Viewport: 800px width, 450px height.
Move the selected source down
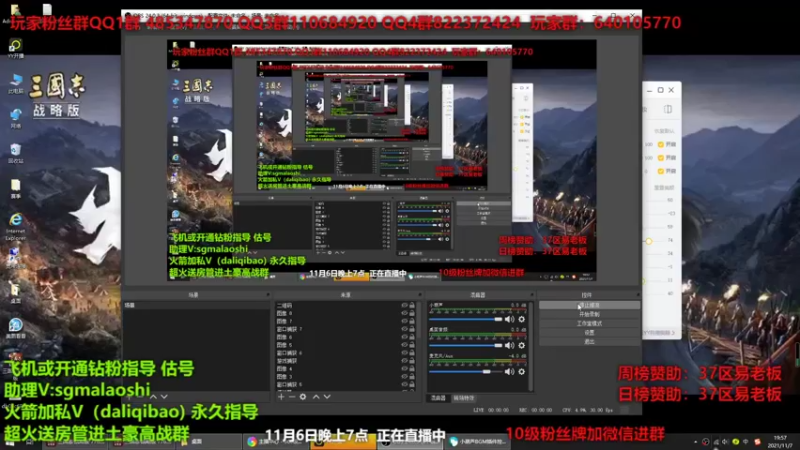(327, 396)
